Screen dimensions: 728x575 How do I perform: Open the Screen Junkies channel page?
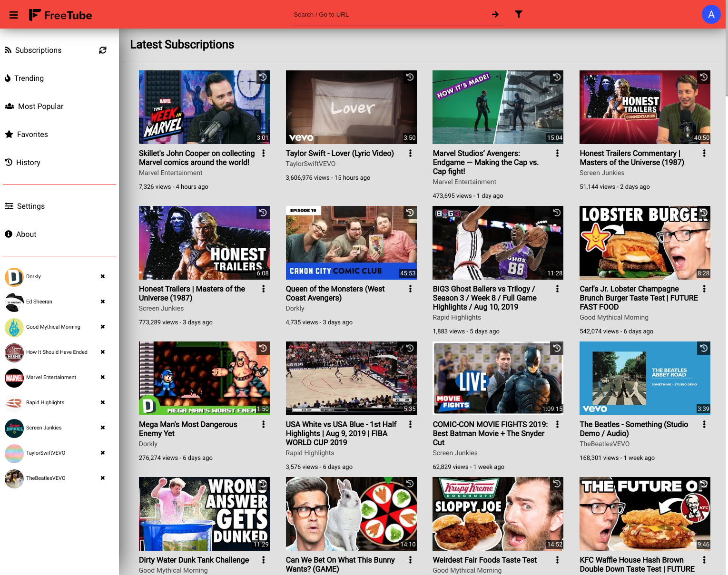click(44, 428)
